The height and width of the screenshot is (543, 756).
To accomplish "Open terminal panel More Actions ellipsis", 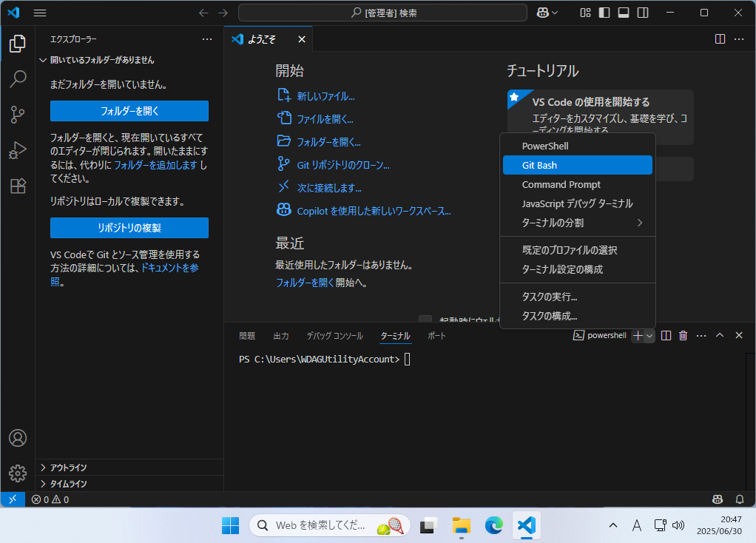I will point(701,336).
